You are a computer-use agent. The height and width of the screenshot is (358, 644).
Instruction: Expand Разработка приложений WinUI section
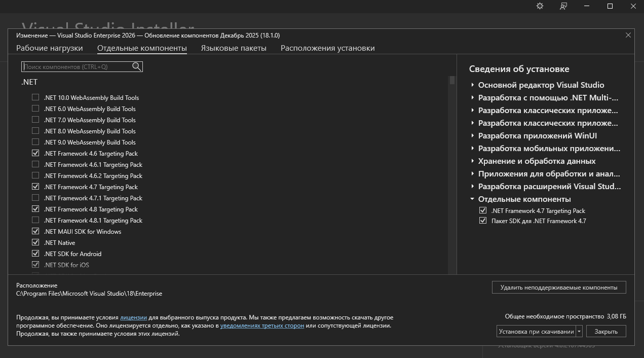click(472, 135)
